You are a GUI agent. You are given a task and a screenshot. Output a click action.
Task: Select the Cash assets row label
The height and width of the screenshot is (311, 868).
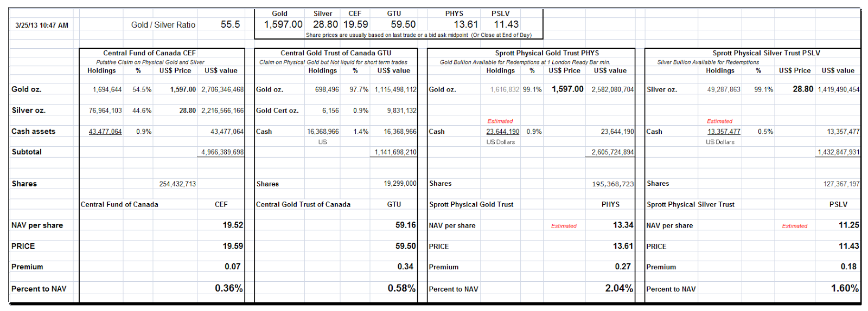pos(33,132)
